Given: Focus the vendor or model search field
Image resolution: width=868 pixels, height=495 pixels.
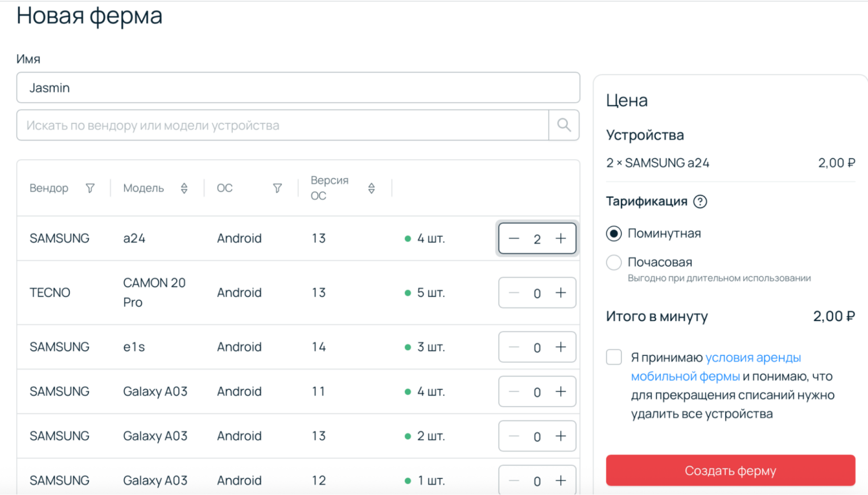Looking at the screenshot, I should pos(282,125).
